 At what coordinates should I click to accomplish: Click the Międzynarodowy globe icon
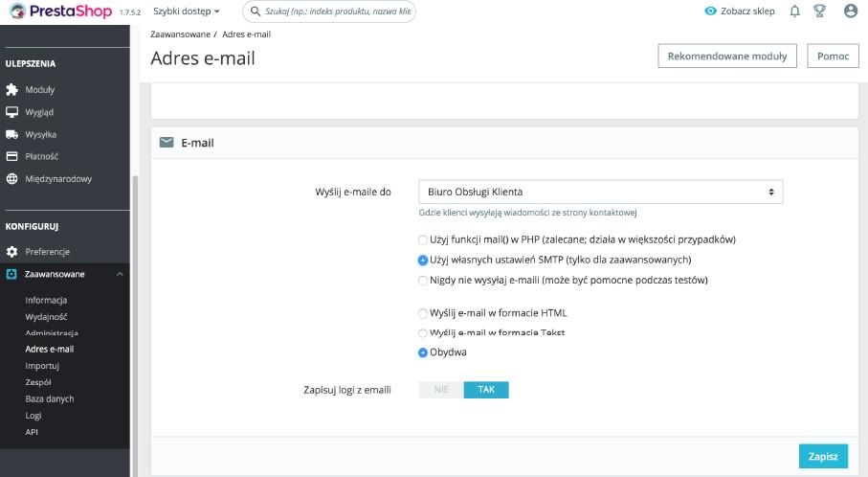tap(12, 178)
